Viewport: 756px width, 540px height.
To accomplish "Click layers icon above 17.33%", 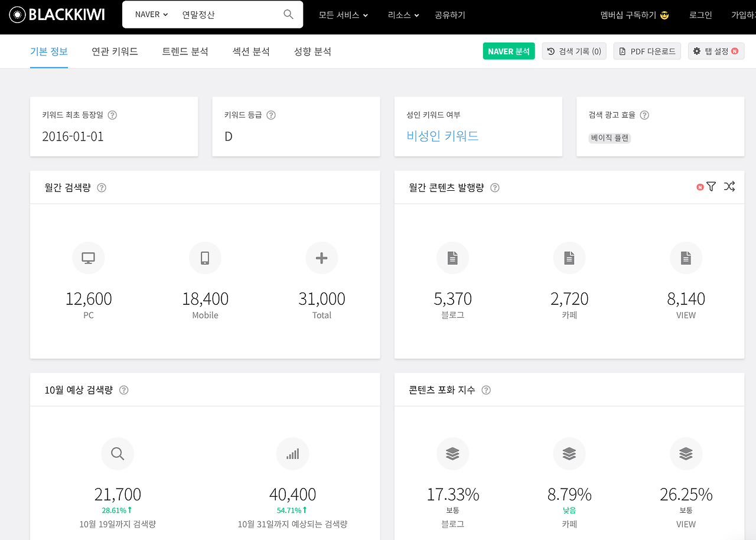I will pos(453,454).
